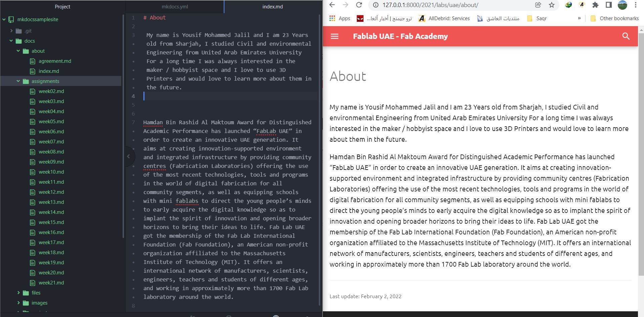The image size is (644, 317).
Task: Open week08.md file
Action: tap(51, 152)
